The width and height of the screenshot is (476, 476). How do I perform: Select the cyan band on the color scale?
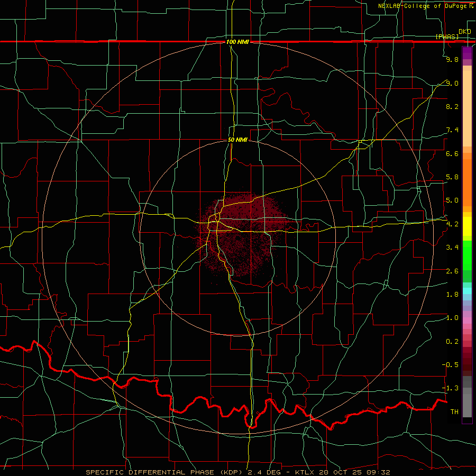[x=467, y=291]
